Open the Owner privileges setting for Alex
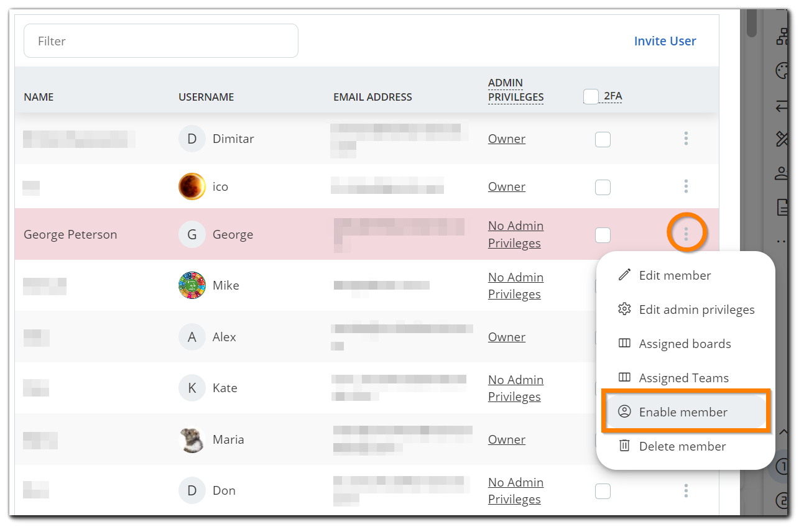The height and width of the screenshot is (532, 804). click(506, 337)
